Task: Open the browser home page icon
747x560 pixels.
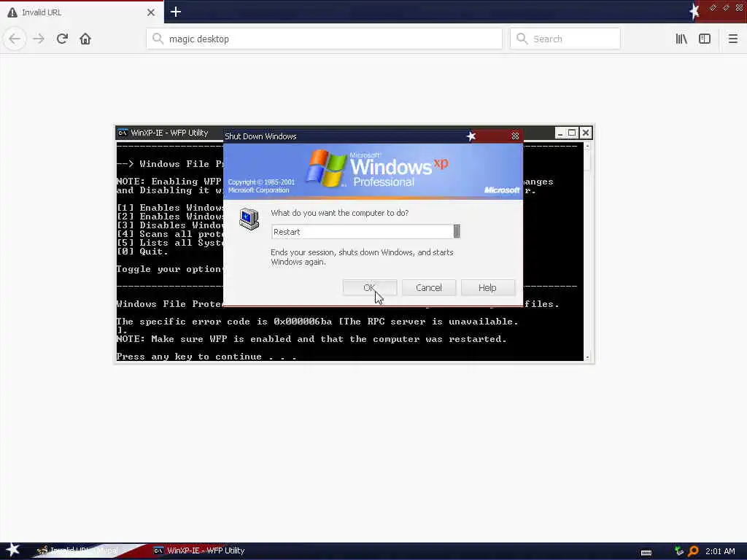Action: (x=85, y=39)
